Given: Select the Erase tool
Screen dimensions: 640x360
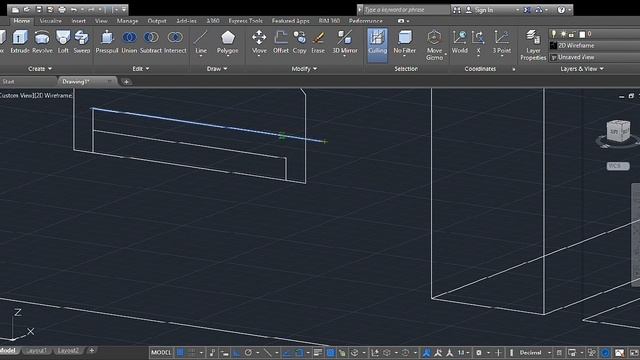Looking at the screenshot, I should [318, 42].
